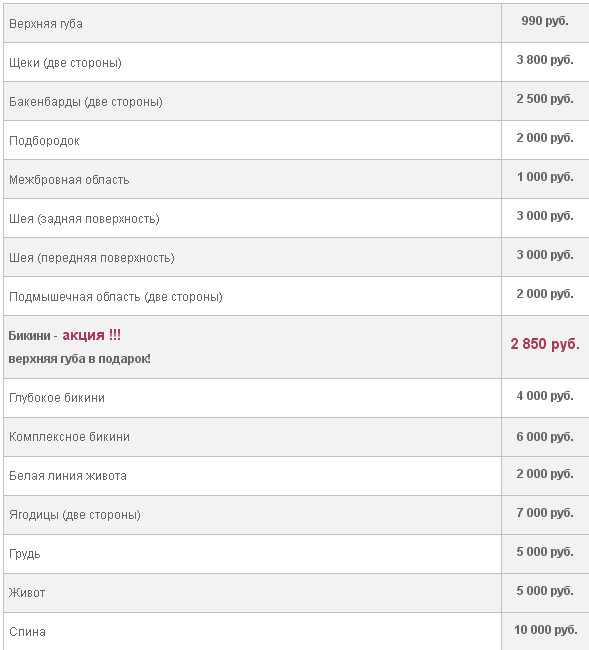Click the 7 000 руб. price for Ягодицы

point(545,513)
